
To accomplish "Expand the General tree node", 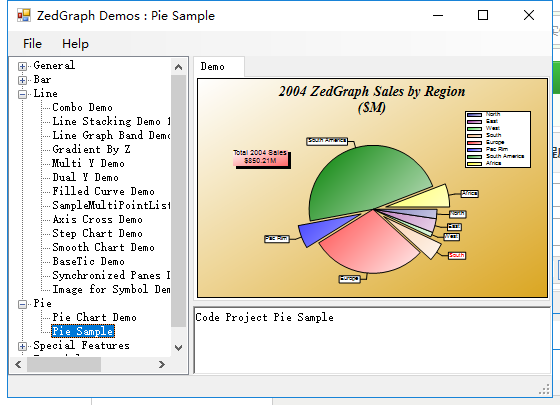I will coord(22,66).
